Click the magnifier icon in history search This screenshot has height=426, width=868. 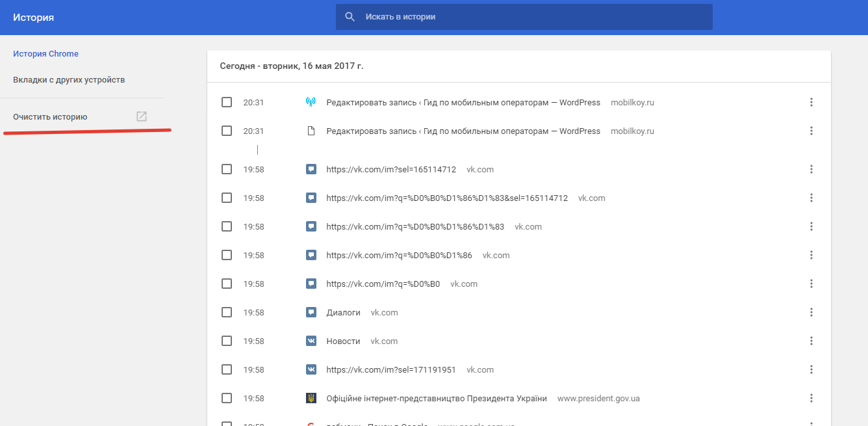tap(350, 17)
